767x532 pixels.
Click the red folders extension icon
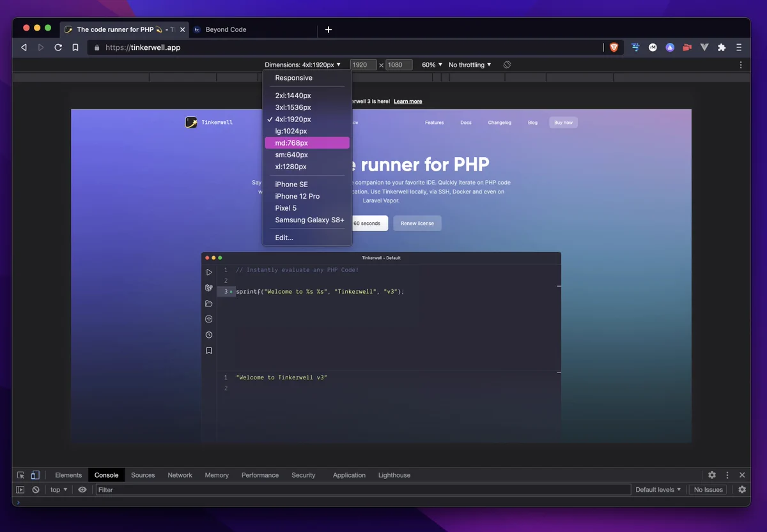687,47
